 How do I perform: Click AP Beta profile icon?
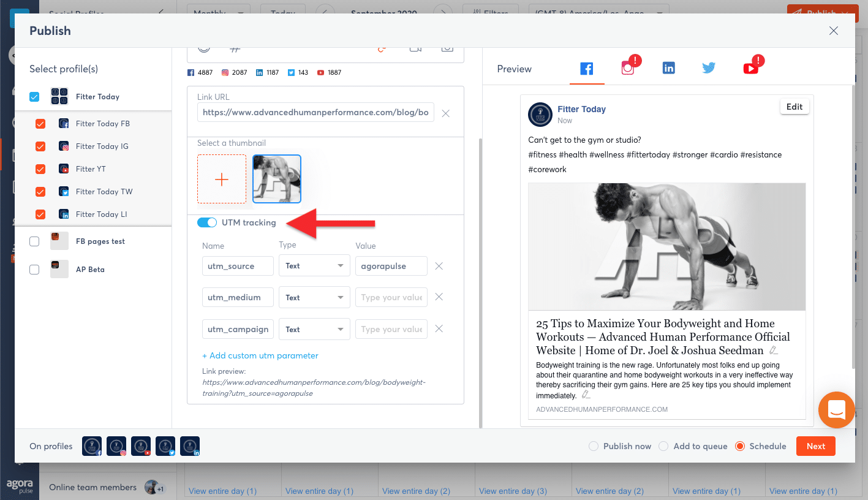59,269
